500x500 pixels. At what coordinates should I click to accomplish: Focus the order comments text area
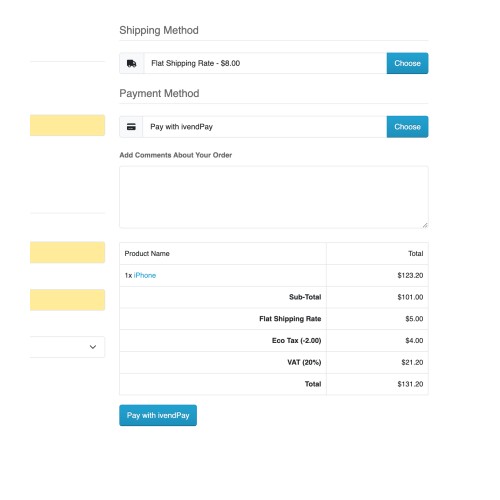(274, 197)
